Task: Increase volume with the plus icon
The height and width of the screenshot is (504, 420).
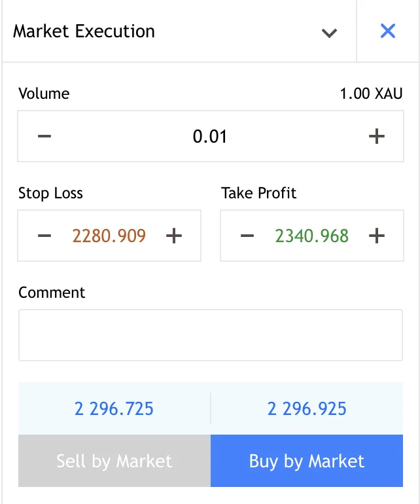Action: click(x=376, y=136)
